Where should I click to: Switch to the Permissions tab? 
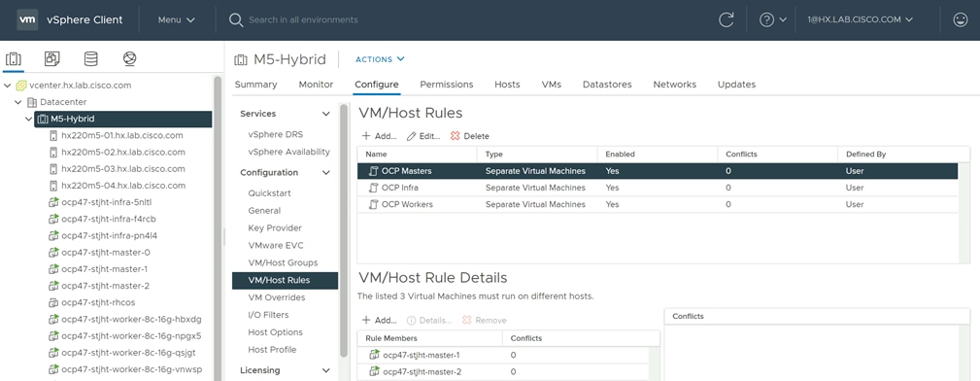coord(446,85)
